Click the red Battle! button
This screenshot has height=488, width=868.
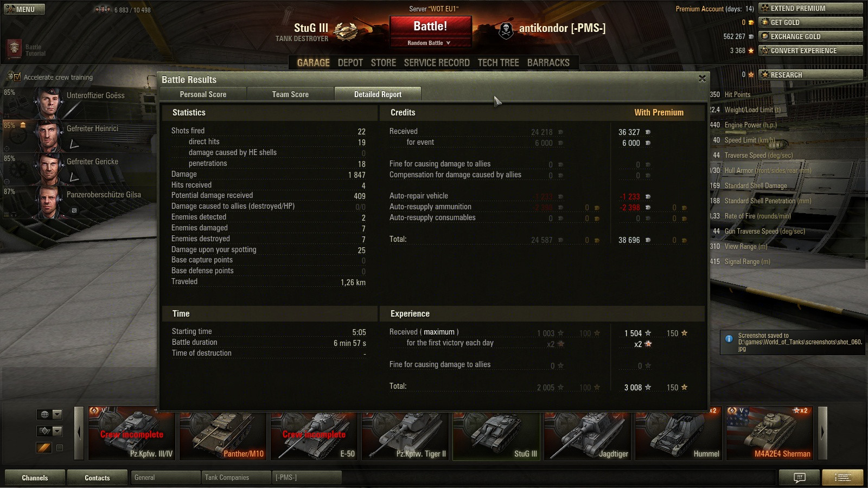tap(430, 26)
